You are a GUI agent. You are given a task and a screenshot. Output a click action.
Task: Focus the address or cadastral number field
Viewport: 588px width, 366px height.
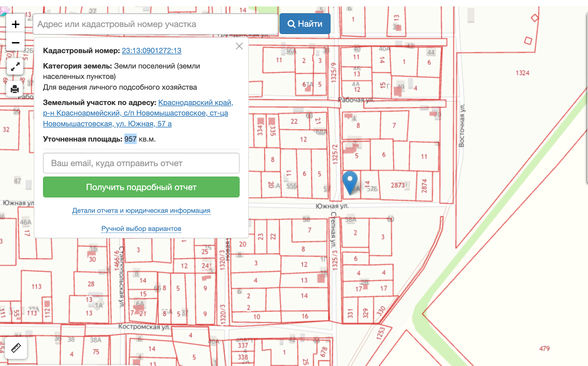155,24
